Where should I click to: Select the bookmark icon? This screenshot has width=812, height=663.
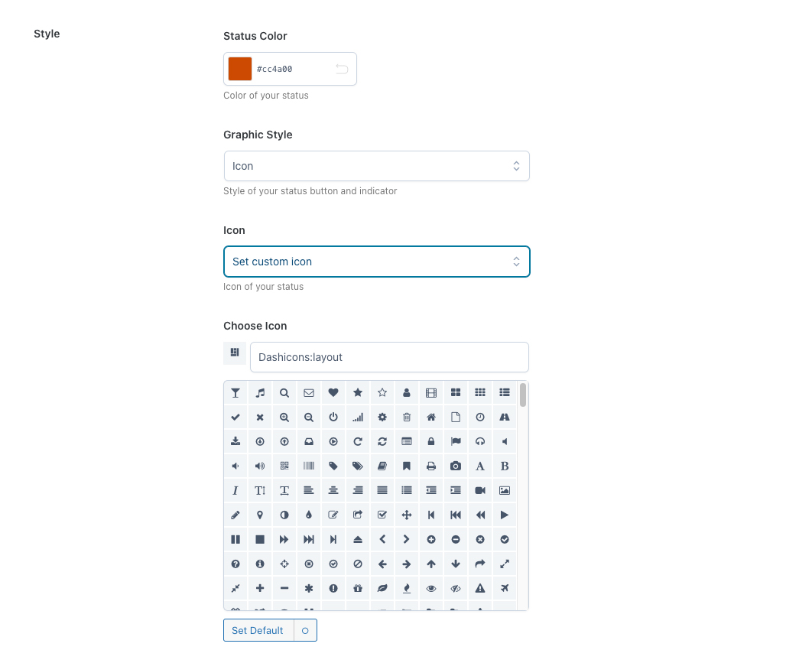(407, 466)
